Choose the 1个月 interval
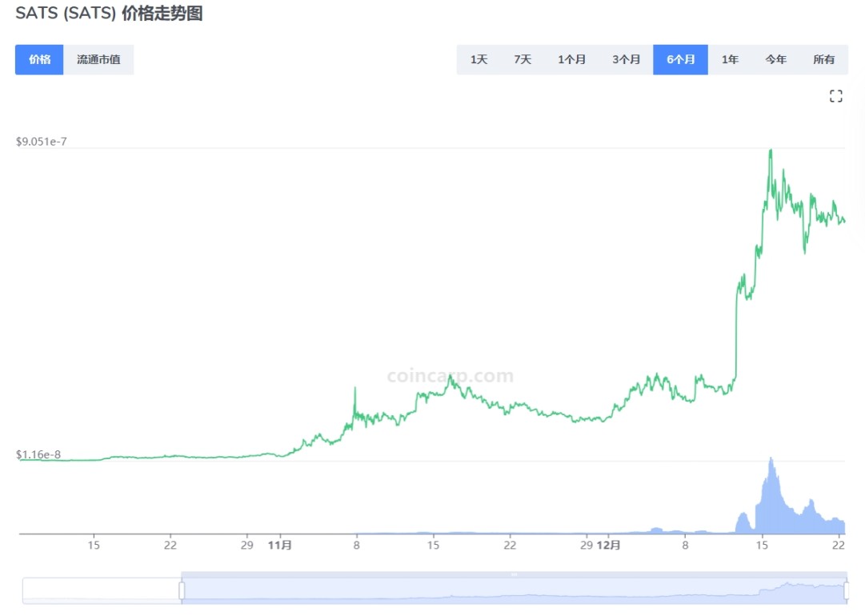 tap(573, 59)
